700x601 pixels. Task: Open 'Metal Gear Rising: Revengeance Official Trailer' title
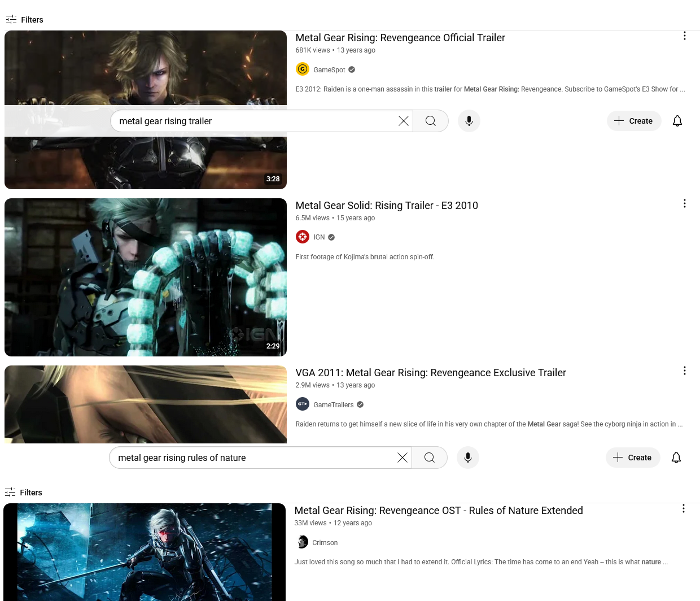pos(400,38)
